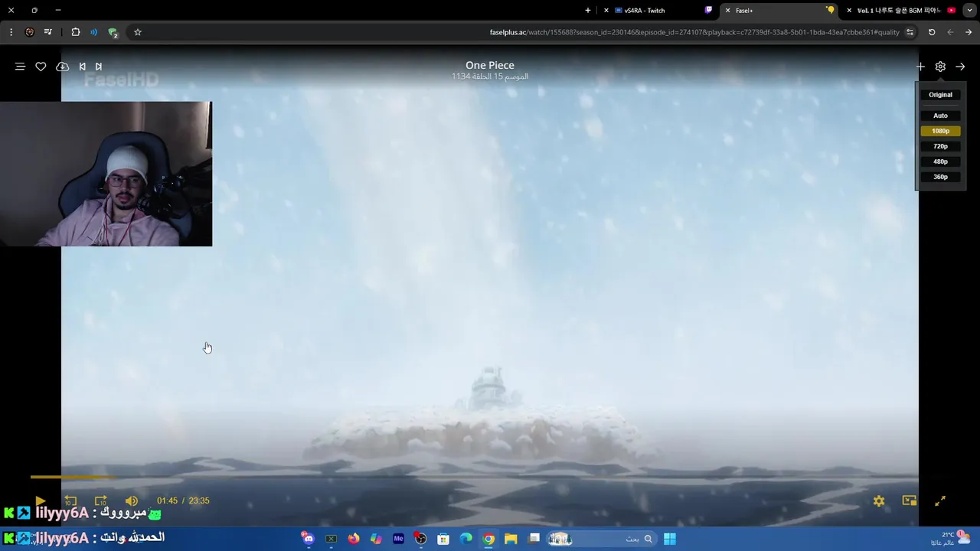Open Microsoft Edge from the taskbar
This screenshot has height=551, width=980.
point(465,539)
